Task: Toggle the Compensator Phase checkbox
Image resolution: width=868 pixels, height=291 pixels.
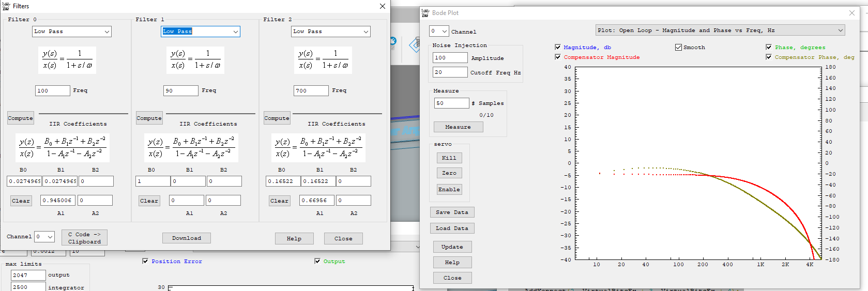Action: (x=769, y=57)
